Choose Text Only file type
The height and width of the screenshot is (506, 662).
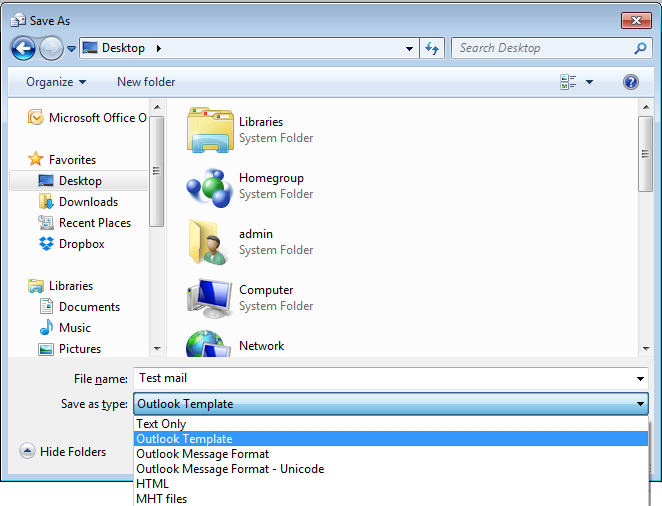(391, 424)
